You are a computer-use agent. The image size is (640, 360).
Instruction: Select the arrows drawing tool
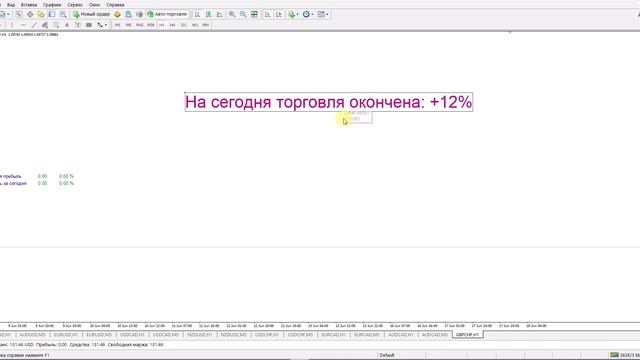point(100,25)
